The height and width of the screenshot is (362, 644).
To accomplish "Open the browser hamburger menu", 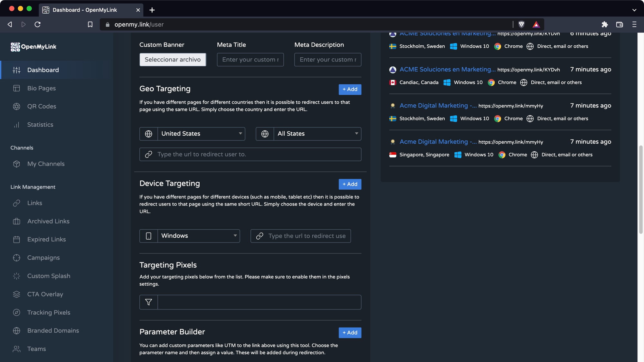I will 634,24.
